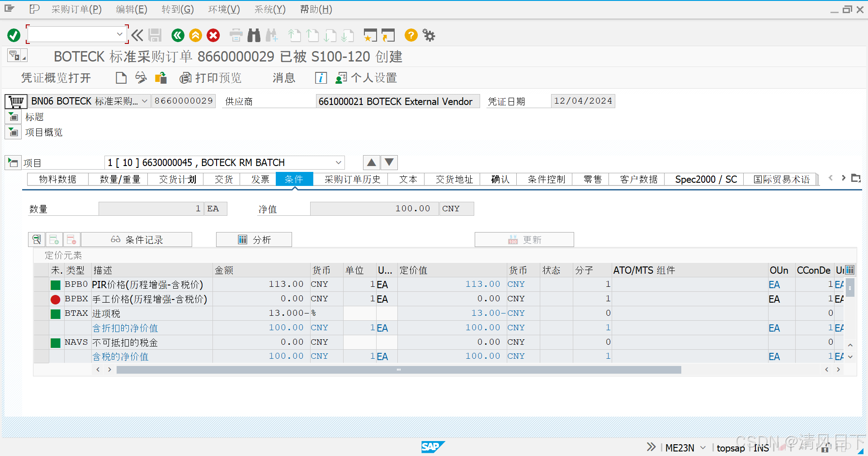Click the next item down-triangle button
The image size is (868, 456).
389,162
